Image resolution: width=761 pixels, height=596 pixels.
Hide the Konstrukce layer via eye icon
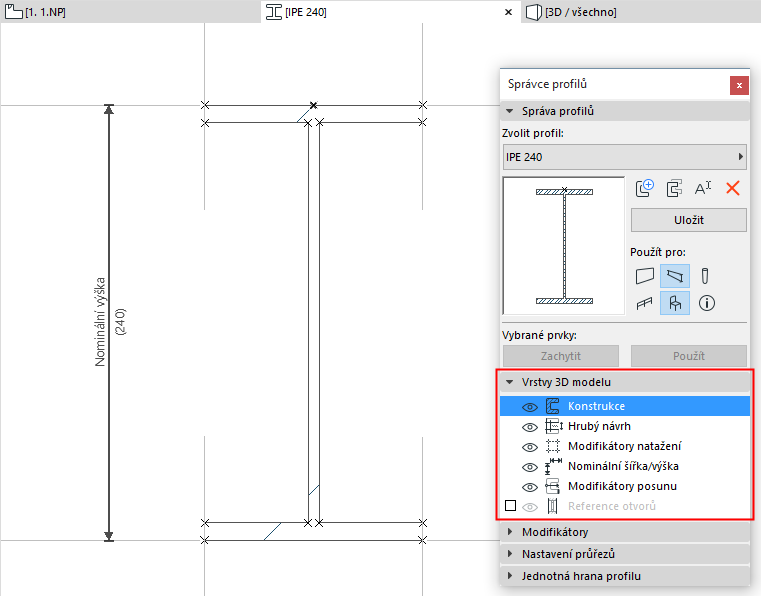point(529,407)
